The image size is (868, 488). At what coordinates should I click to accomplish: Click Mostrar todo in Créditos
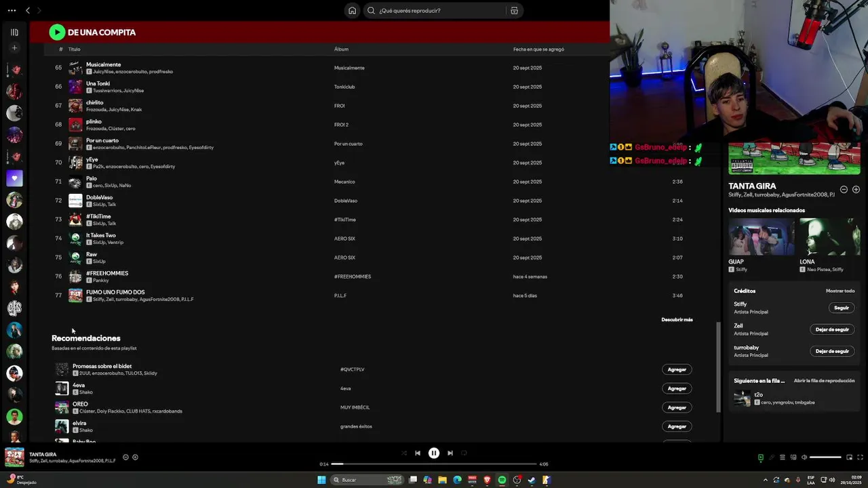[840, 291]
